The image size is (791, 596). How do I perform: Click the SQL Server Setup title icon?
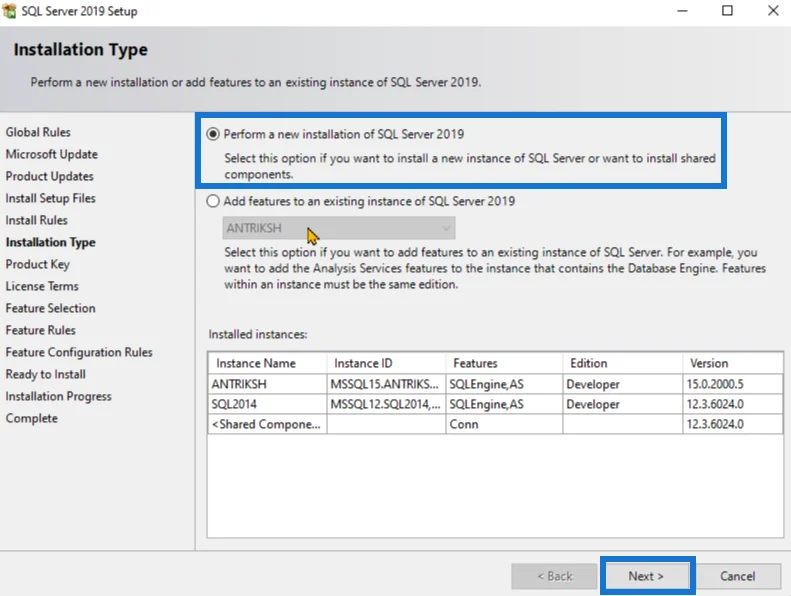(10, 11)
